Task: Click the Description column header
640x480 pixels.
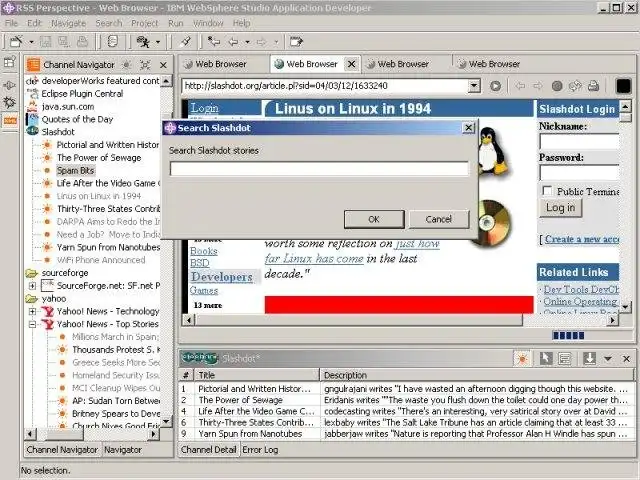Action: coord(478,375)
